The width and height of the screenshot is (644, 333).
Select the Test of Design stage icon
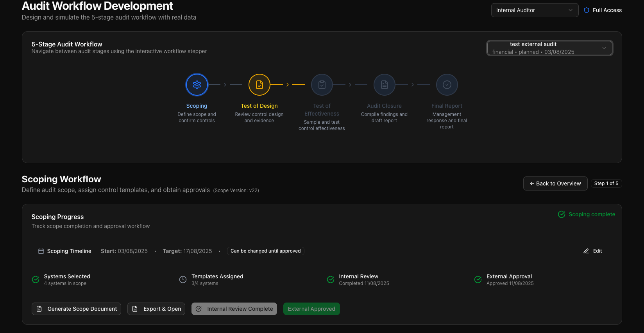click(x=259, y=85)
